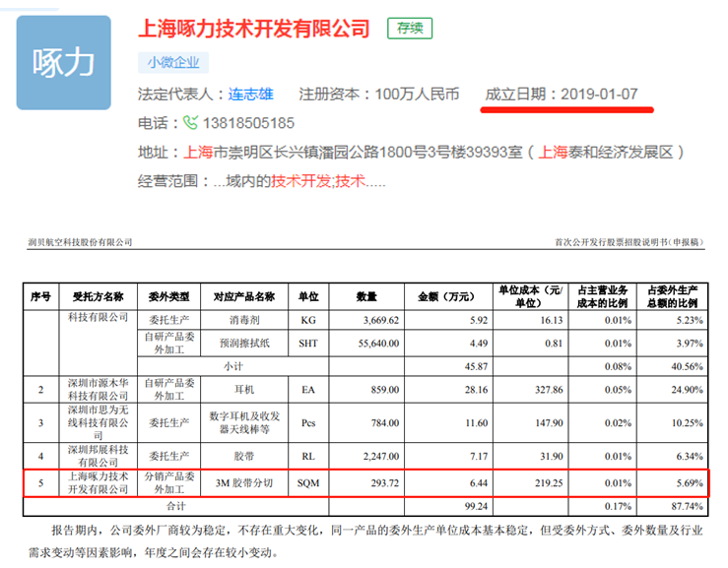Click cell 消毒剂 in product column
728x568 pixels.
(244, 320)
